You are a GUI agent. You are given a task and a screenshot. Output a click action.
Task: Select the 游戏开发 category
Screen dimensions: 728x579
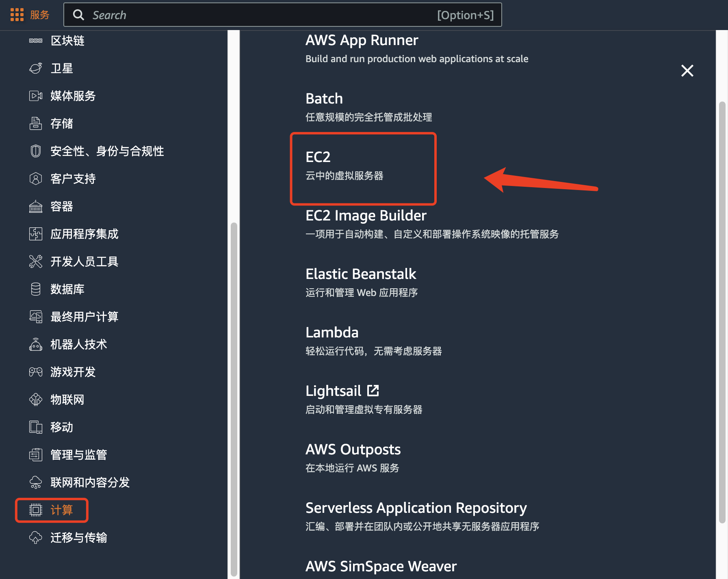click(x=73, y=372)
